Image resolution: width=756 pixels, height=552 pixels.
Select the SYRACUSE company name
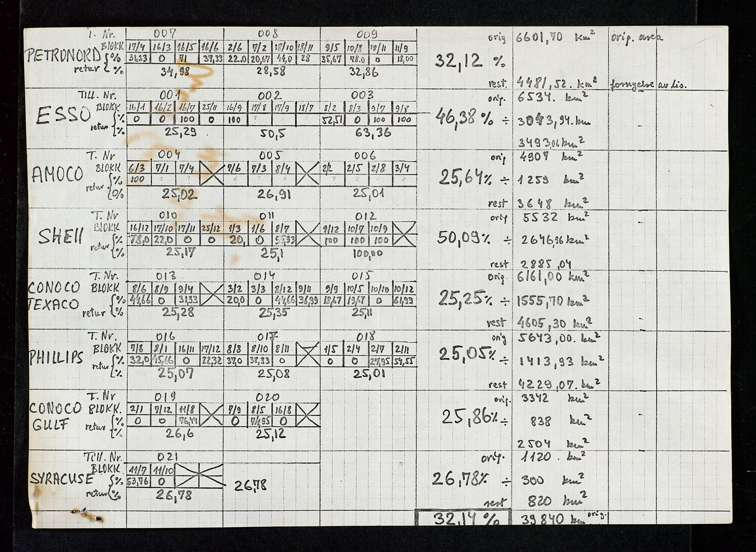tap(61, 479)
